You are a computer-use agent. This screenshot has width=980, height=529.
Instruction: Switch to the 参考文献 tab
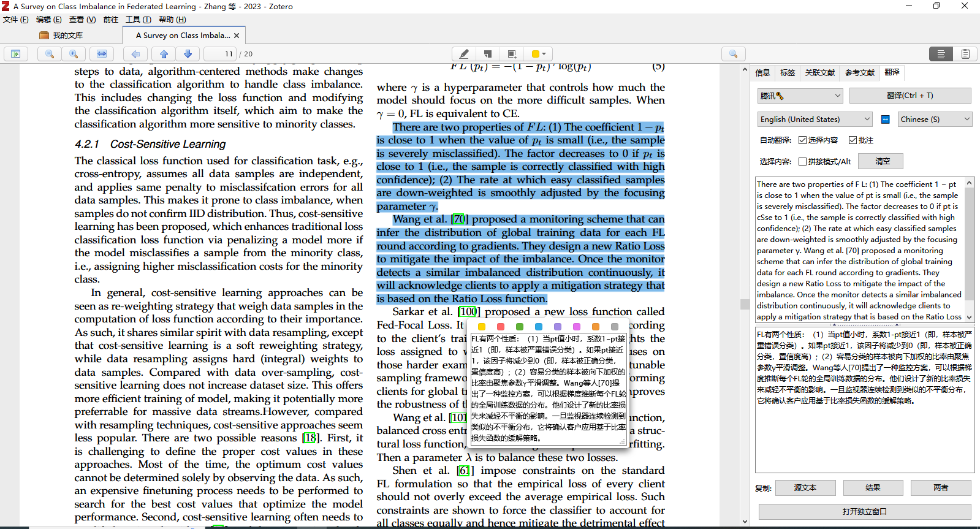click(x=860, y=73)
